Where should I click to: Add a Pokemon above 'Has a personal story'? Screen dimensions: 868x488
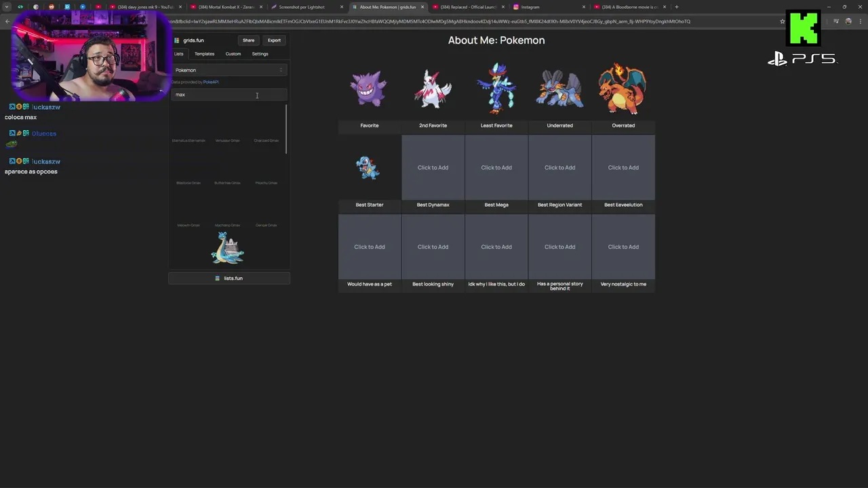point(559,247)
